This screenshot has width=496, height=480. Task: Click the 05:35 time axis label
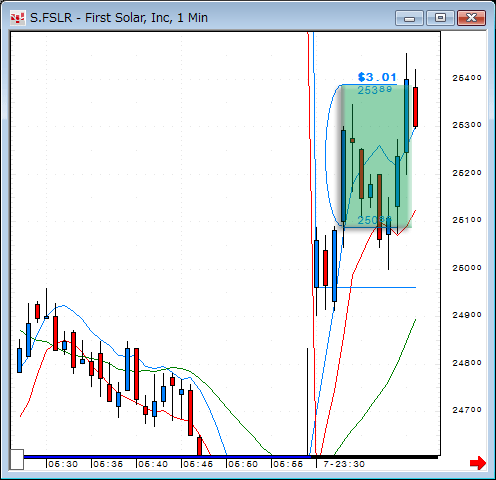pyautogui.click(x=108, y=464)
